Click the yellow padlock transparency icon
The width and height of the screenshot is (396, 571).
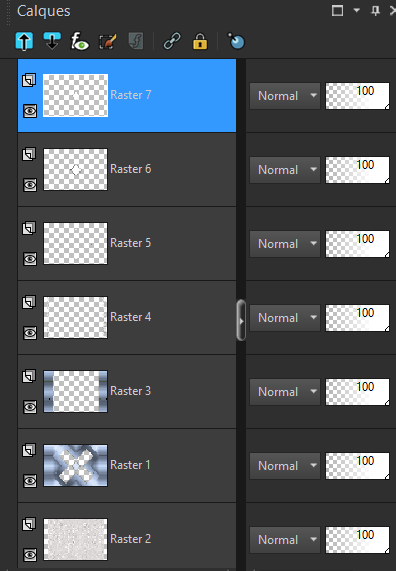pyautogui.click(x=200, y=41)
